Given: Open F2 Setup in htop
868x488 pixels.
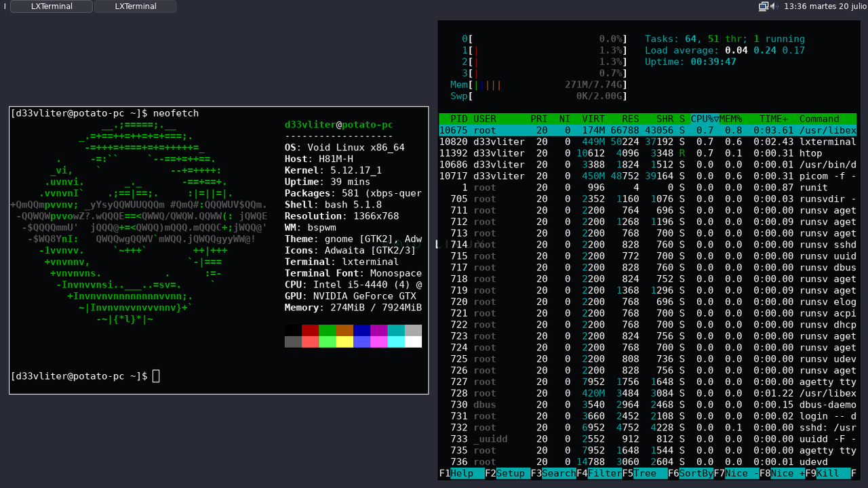Looking at the screenshot, I should pyautogui.click(x=507, y=473).
